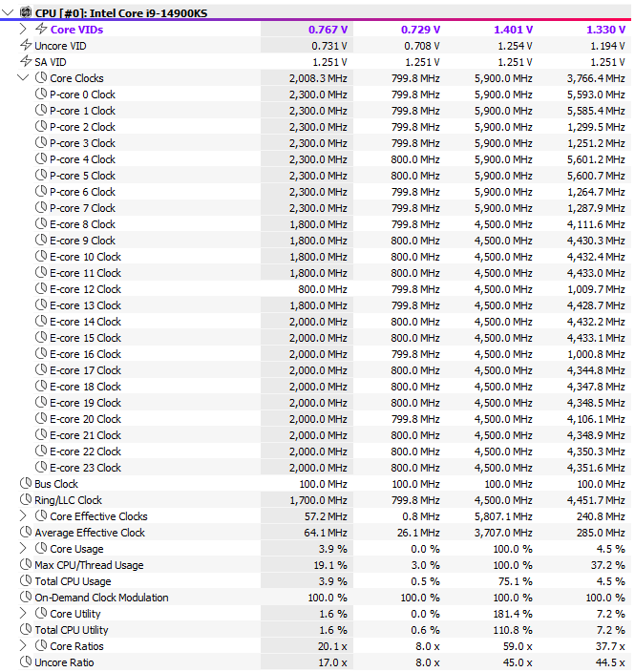635x672 pixels.
Task: Click the 5,807.1 MHz effective clock maximum
Action: pos(503,516)
